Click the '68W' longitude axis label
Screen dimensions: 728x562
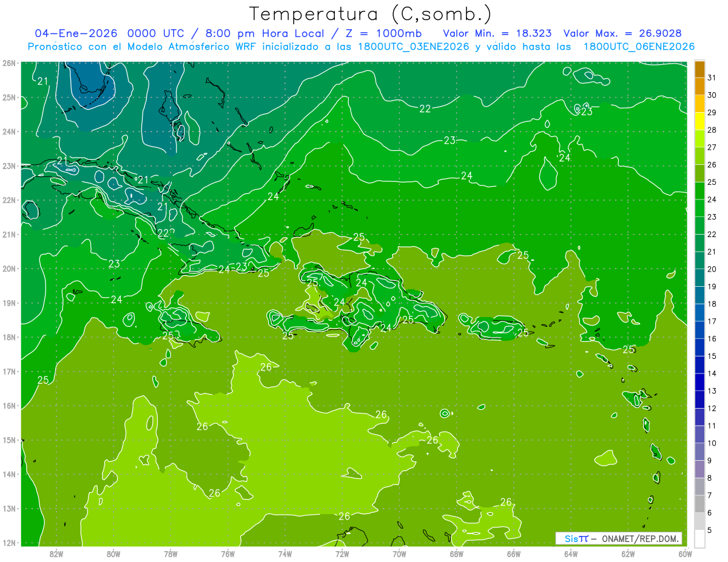pos(457,553)
